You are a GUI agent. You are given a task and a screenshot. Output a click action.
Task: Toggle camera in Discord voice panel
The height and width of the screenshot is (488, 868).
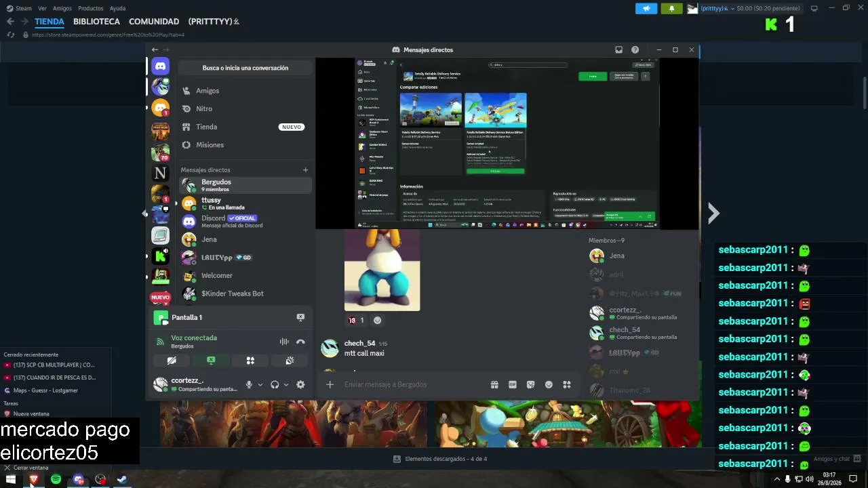pos(172,361)
